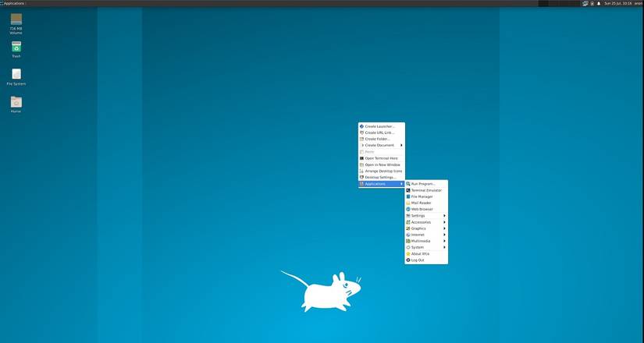Click the user name at panel's right end
Screen dimensions: 644x343
pyautogui.click(x=639, y=3)
